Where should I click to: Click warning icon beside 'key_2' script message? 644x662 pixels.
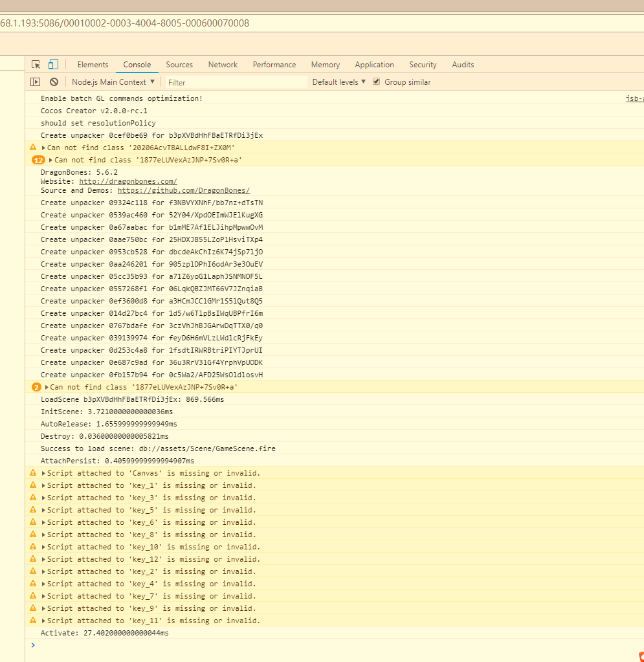[34, 571]
